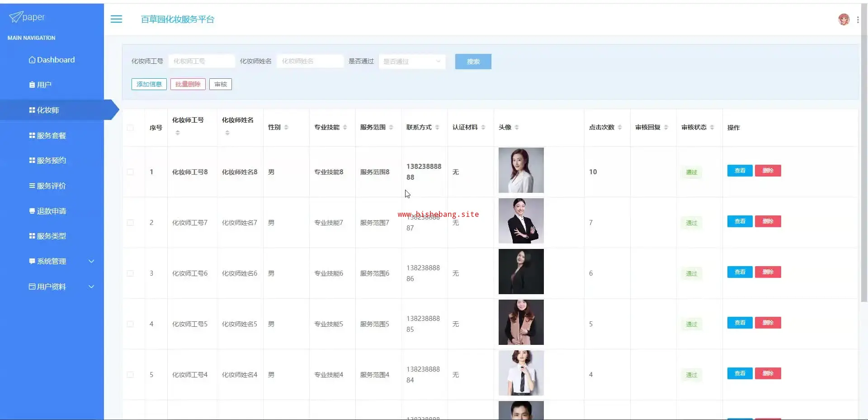
Task: Toggle the select-all checkbox in table header
Action: click(x=130, y=128)
